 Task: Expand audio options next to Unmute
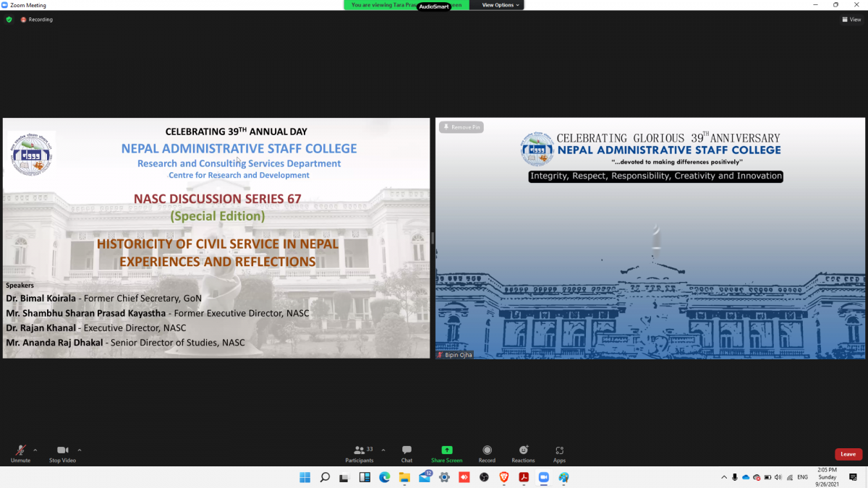point(35,450)
